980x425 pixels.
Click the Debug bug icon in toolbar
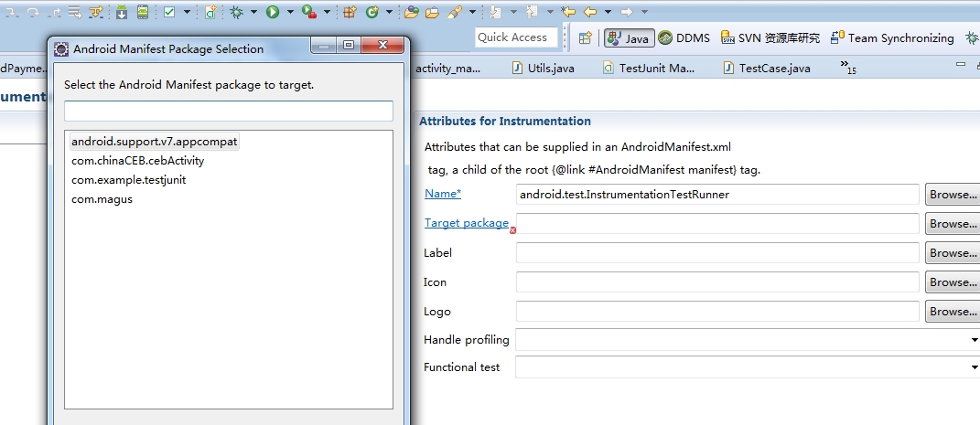(236, 11)
